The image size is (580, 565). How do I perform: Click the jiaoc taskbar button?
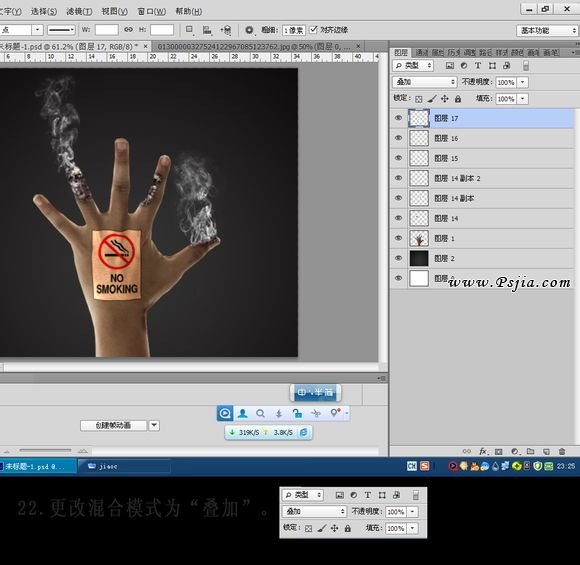(124, 466)
